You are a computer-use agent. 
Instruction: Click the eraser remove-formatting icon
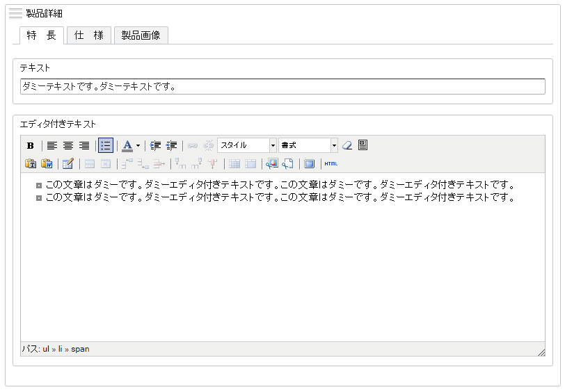point(347,145)
